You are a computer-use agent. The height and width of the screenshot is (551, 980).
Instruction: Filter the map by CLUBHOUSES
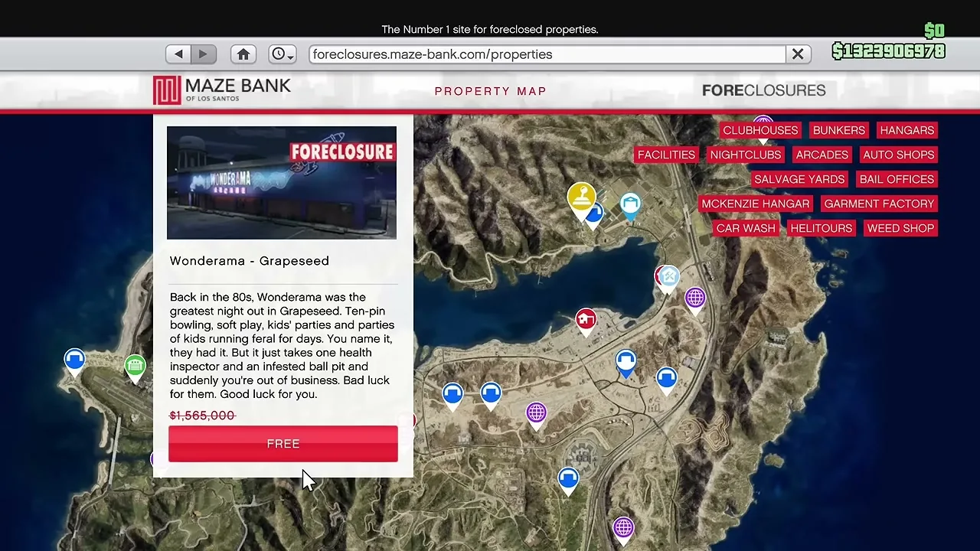(760, 130)
